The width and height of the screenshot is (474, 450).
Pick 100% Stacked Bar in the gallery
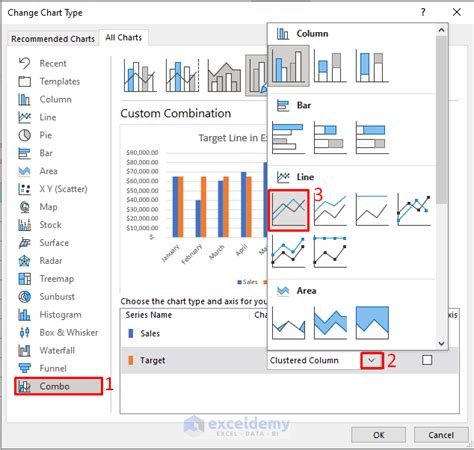pos(372,138)
